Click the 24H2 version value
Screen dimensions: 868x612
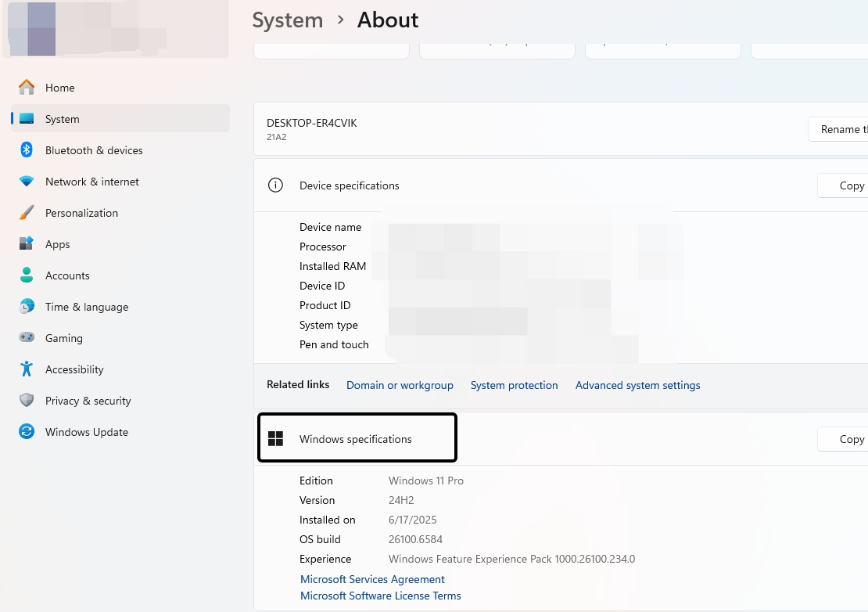pyautogui.click(x=401, y=500)
